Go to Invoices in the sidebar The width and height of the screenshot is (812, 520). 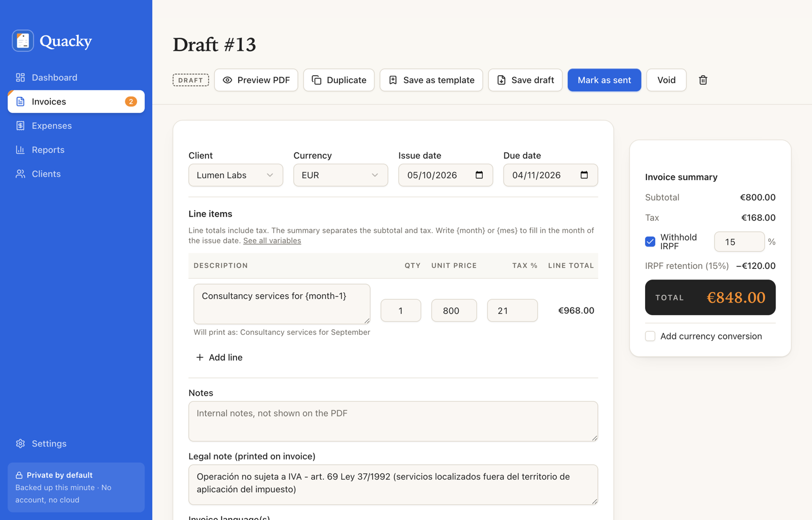(x=76, y=101)
